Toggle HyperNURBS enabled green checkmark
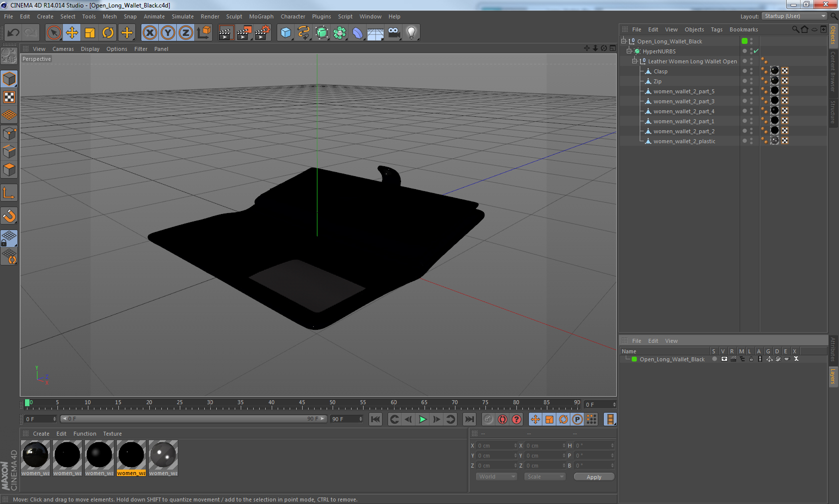This screenshot has height=504, width=839. (756, 51)
